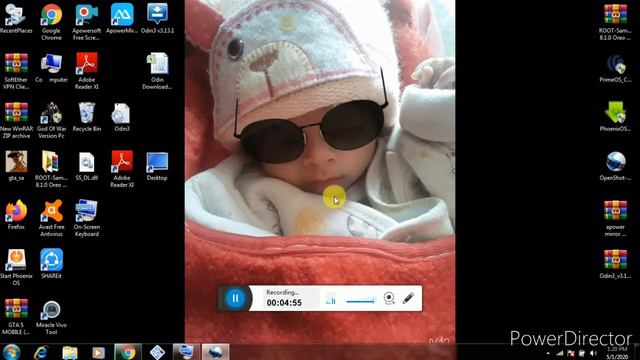Image resolution: width=640 pixels, height=360 pixels.
Task: Select New WinRAR ZIP archive icon
Action: pyautogui.click(x=16, y=120)
